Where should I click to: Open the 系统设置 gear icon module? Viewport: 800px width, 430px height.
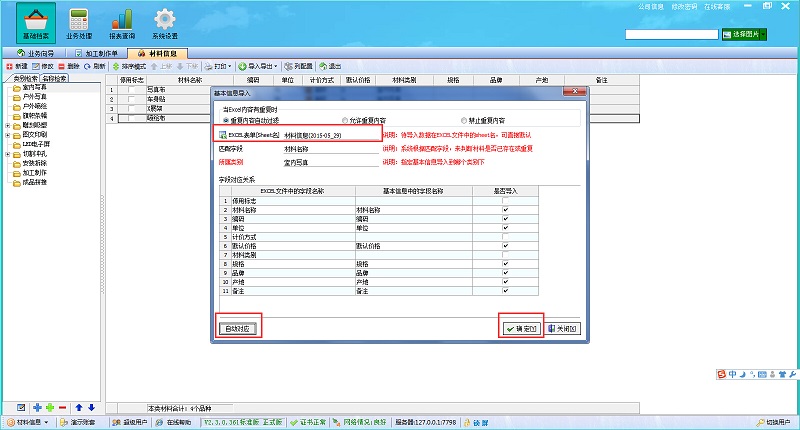click(x=165, y=22)
